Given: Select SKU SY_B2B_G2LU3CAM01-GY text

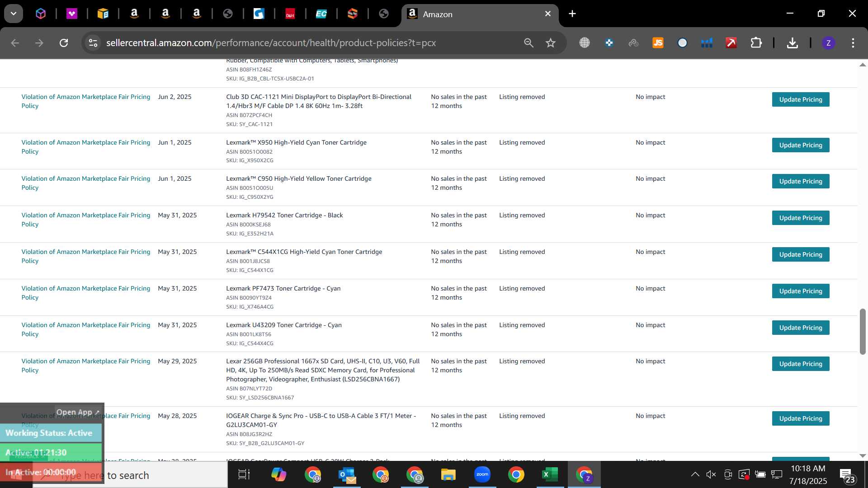Looking at the screenshot, I should [x=265, y=443].
